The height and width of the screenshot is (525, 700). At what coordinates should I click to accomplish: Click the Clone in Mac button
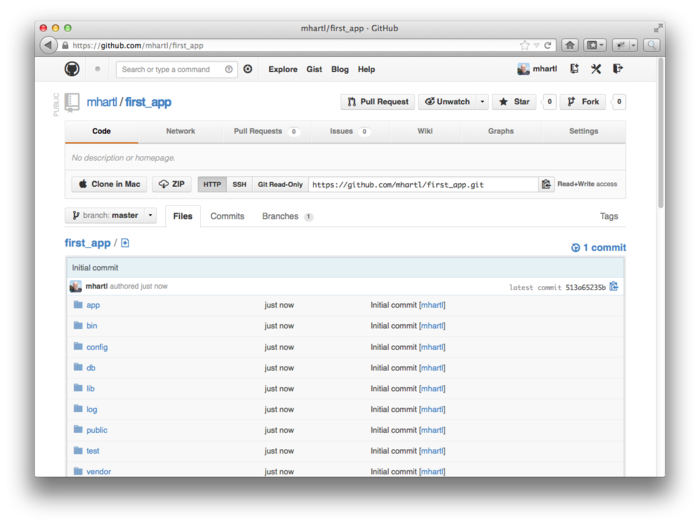pyautogui.click(x=109, y=184)
